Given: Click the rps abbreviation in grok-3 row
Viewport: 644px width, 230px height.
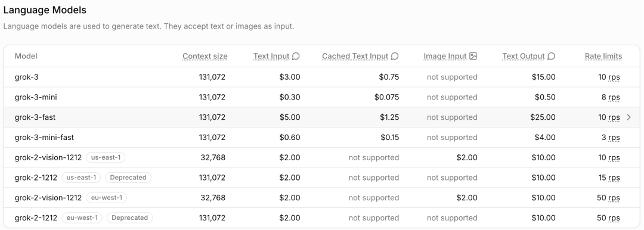Looking at the screenshot, I should tap(614, 77).
